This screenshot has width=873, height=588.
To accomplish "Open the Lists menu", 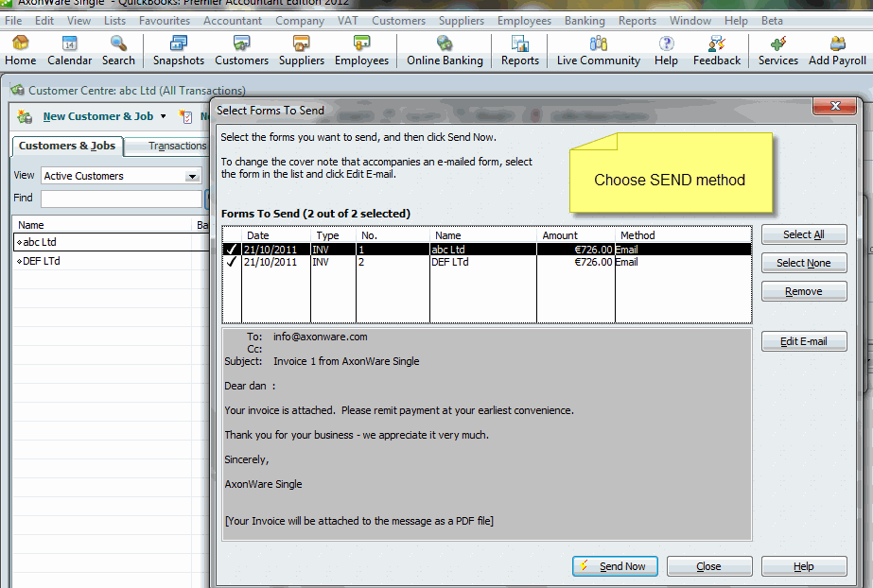I will [114, 21].
